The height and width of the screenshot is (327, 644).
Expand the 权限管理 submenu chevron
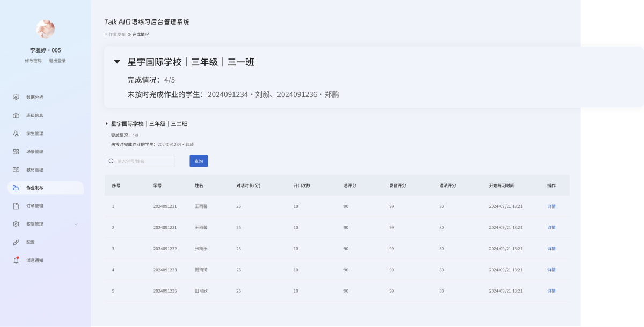pyautogui.click(x=76, y=224)
